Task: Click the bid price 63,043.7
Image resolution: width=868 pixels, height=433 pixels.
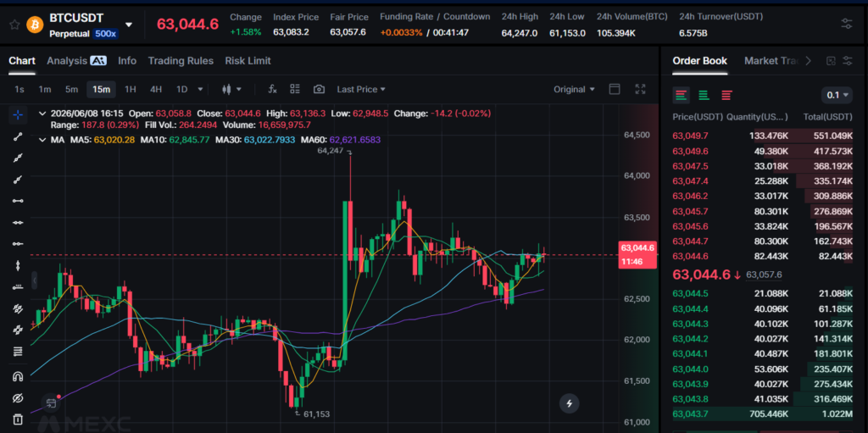Action: pos(690,414)
